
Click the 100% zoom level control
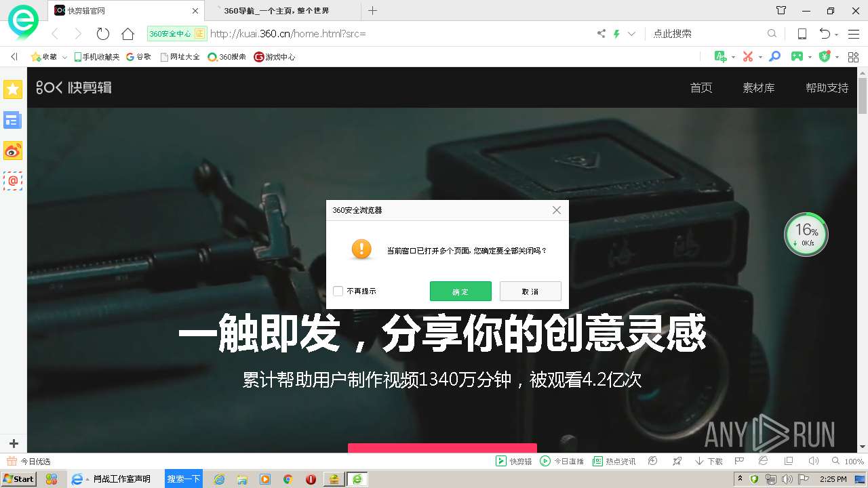[x=848, y=461]
